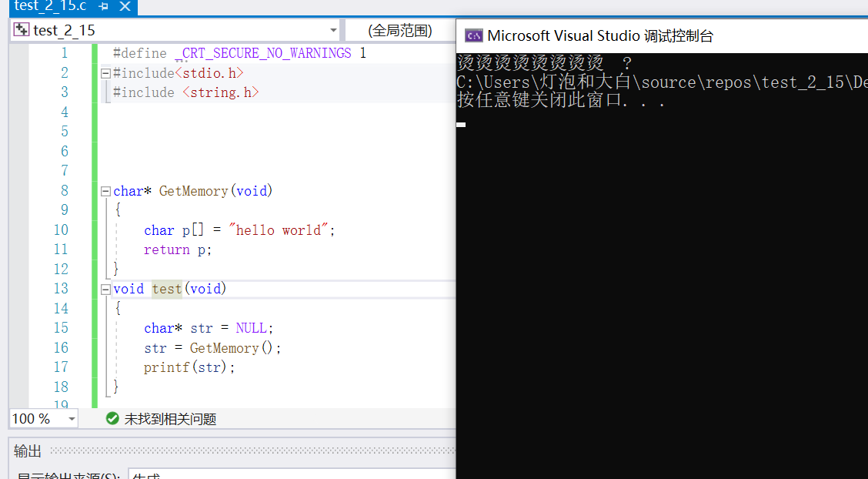This screenshot has height=479, width=868.
Task: Click NULL on line 15
Action: [x=251, y=328]
